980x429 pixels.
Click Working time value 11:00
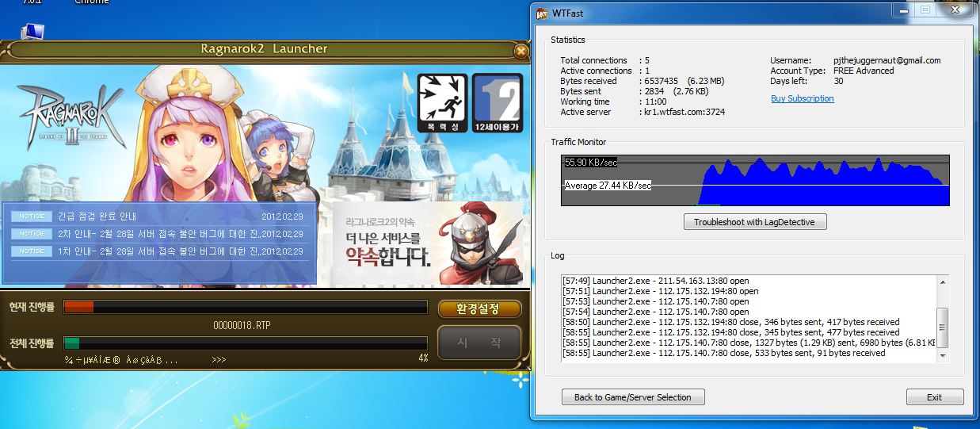coord(657,102)
